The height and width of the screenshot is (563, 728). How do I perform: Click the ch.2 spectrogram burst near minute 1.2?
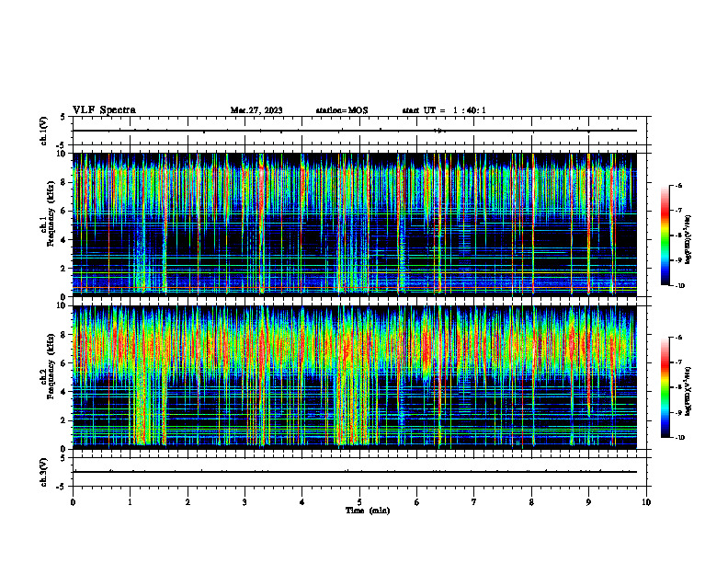[x=141, y=399]
